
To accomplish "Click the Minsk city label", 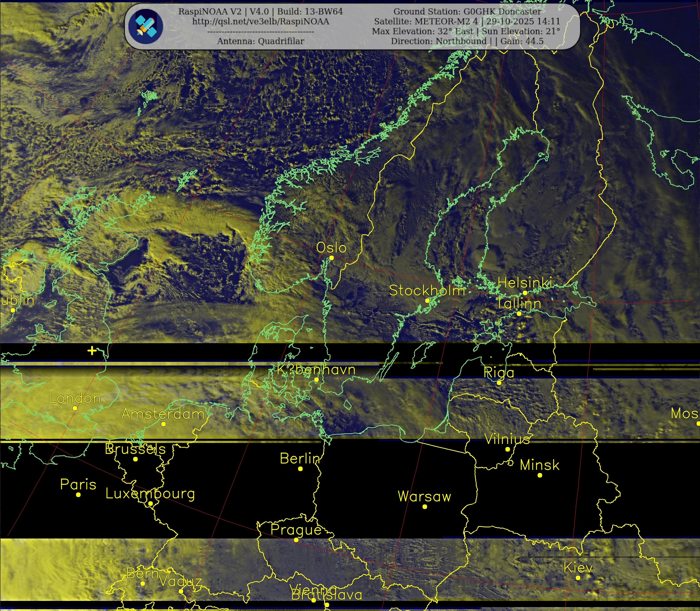I will point(539,465).
